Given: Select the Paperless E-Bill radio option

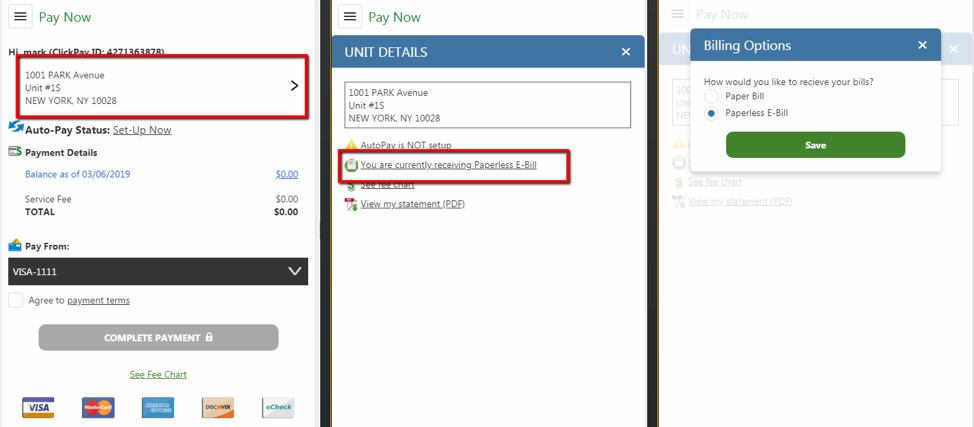Looking at the screenshot, I should tap(711, 113).
